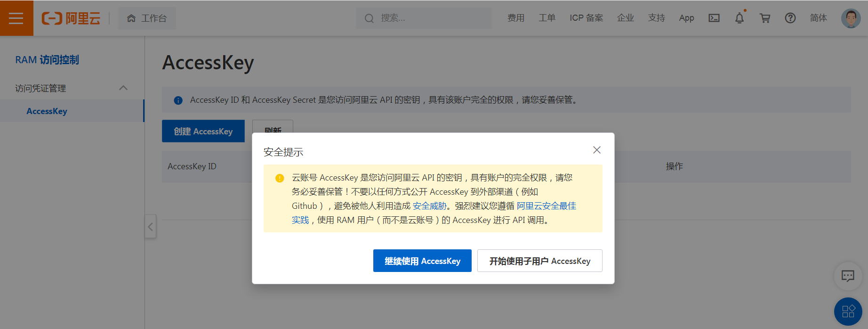Click the 创建 AccessKey button

point(203,131)
